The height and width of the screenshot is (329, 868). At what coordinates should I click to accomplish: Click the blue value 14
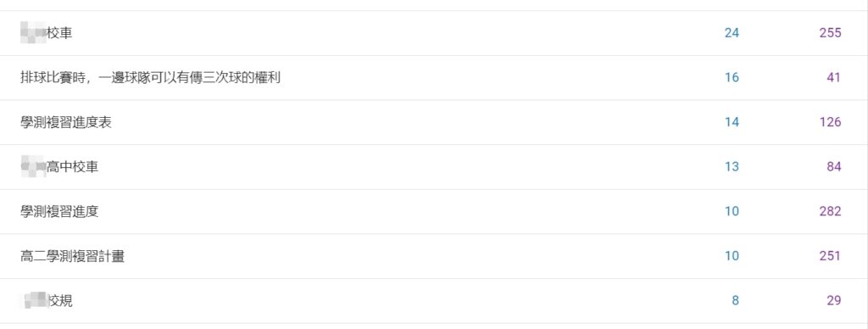point(732,122)
